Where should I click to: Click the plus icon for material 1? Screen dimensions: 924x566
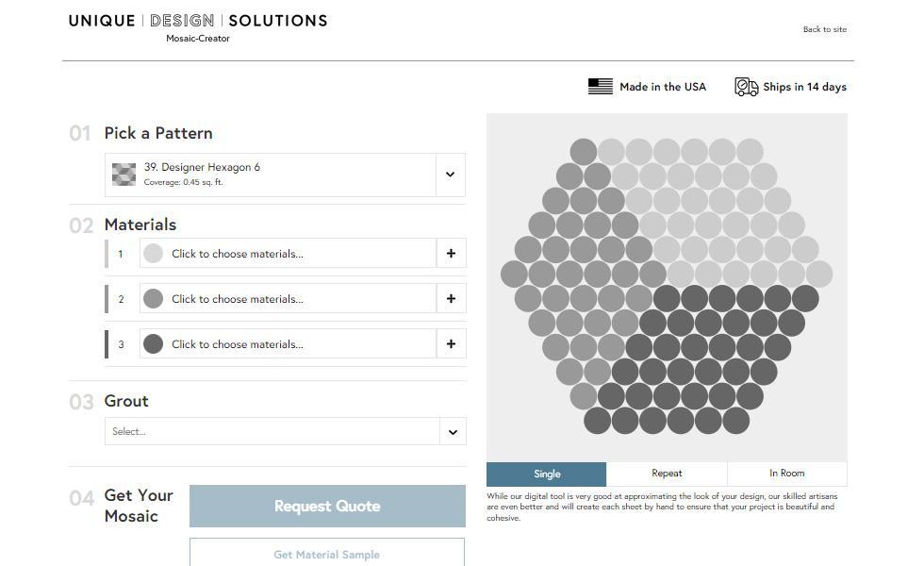pyautogui.click(x=451, y=254)
